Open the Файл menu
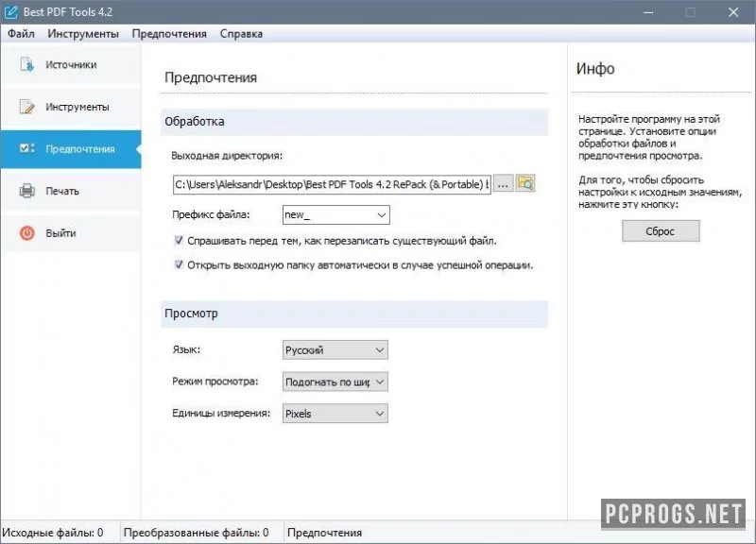This screenshot has height=544, width=756. point(21,34)
